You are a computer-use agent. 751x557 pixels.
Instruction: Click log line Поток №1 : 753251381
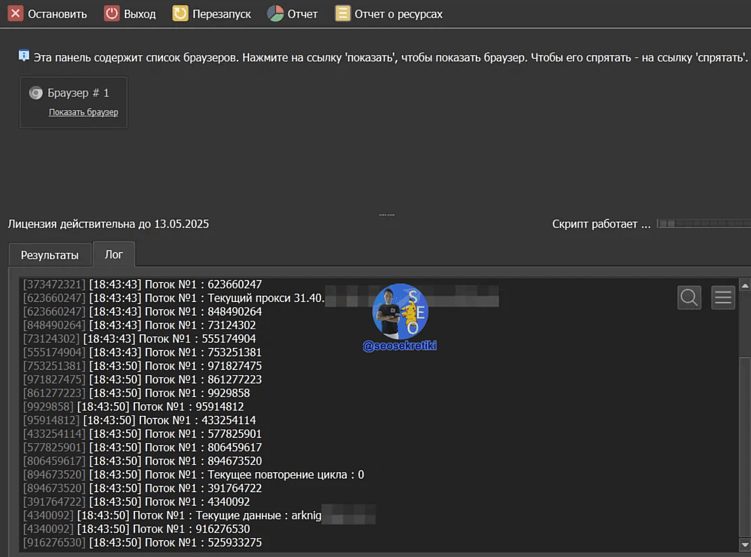[142, 352]
